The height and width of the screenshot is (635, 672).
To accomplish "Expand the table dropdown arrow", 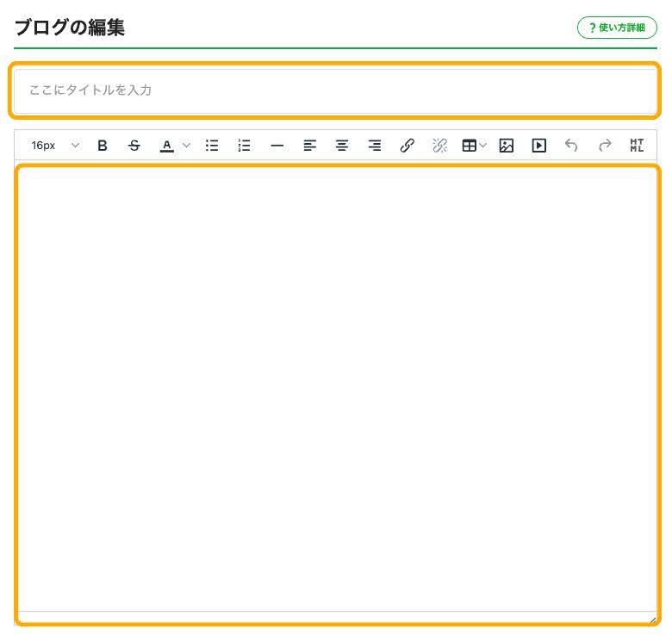I will [x=482, y=146].
